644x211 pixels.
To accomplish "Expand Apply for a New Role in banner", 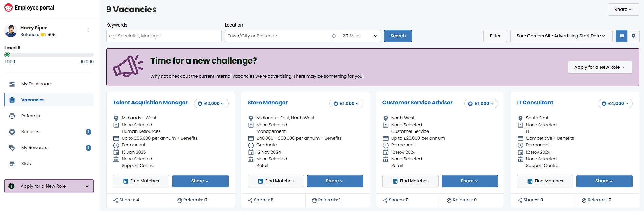I will 600,67.
